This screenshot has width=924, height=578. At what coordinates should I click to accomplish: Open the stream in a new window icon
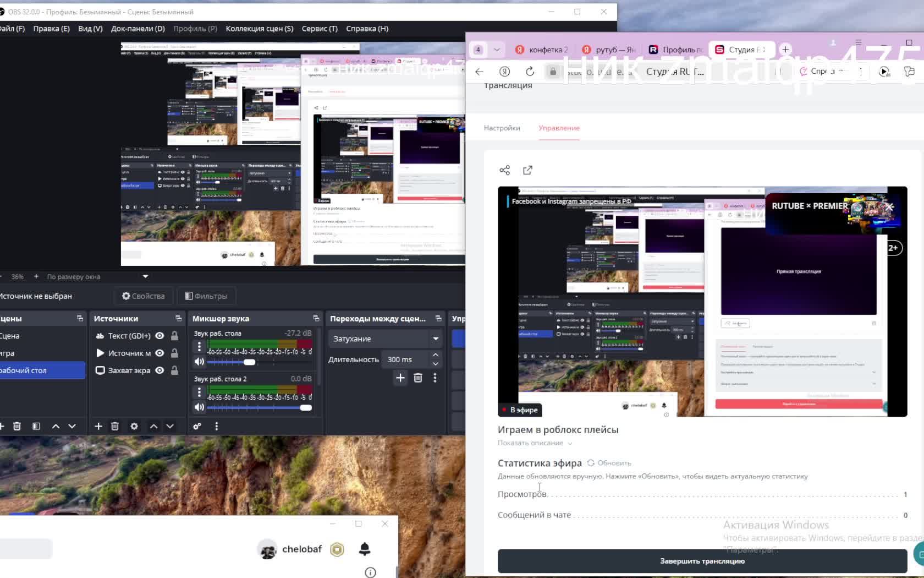pos(527,170)
